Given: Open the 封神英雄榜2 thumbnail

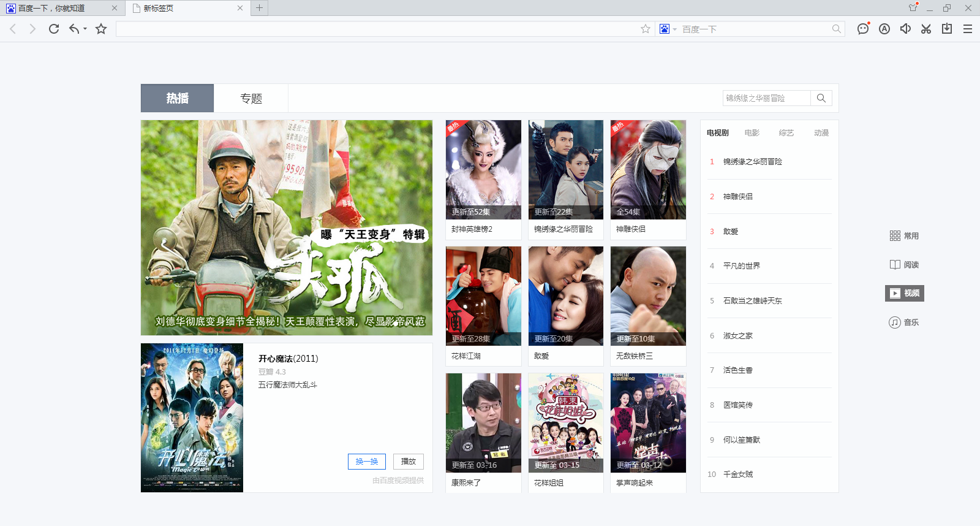Looking at the screenshot, I should pos(483,169).
